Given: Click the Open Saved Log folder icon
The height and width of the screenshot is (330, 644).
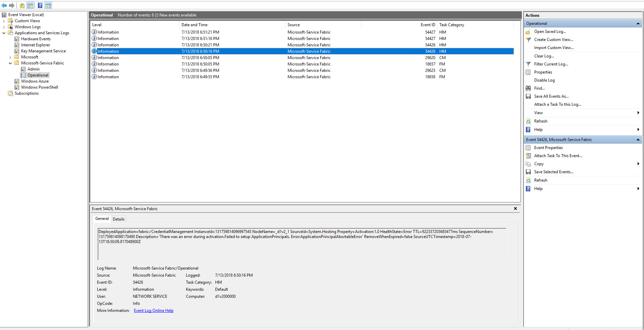Looking at the screenshot, I should click(528, 31).
